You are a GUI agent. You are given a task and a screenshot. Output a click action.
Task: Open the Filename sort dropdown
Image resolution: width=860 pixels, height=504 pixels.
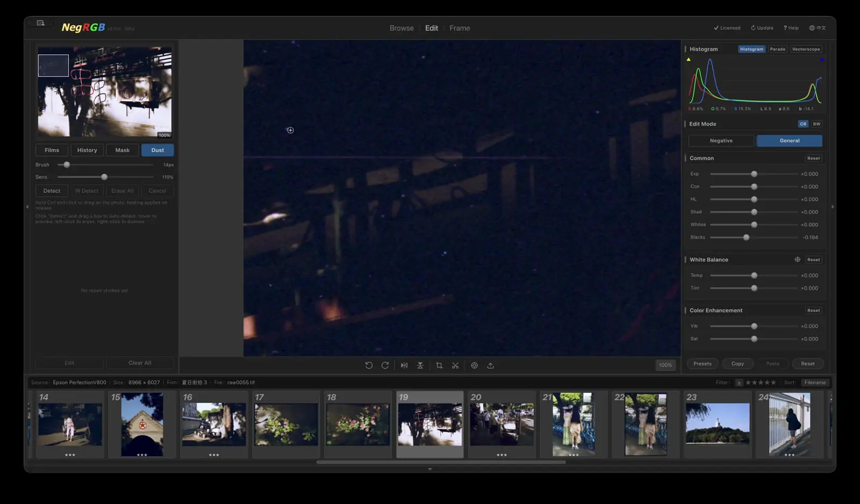(x=815, y=383)
